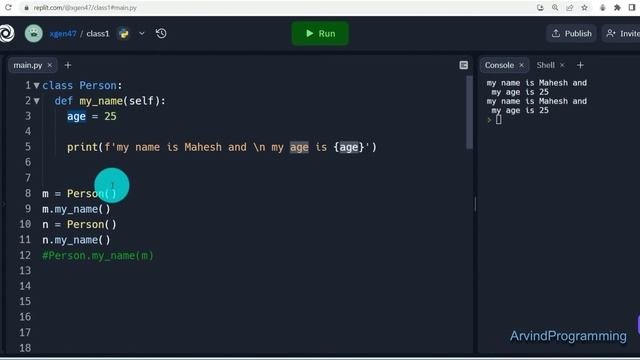The width and height of the screenshot is (640, 360).
Task: Collapse the def my_name fold arrow
Action: coord(37,101)
